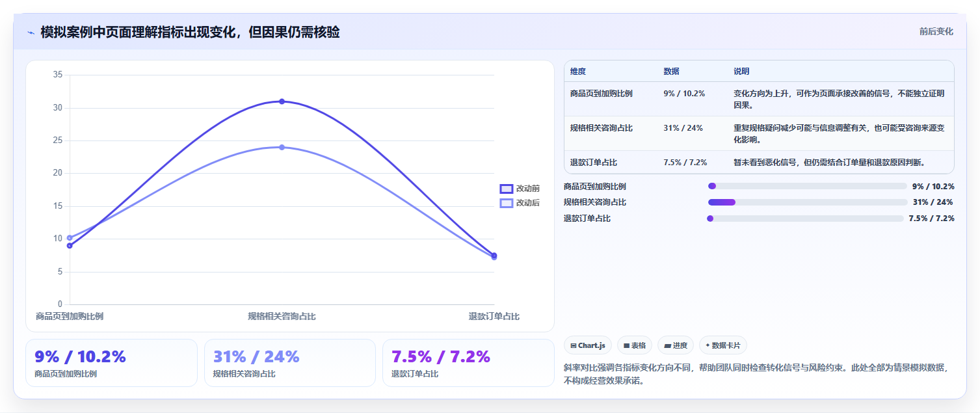The height and width of the screenshot is (413, 980).
Task: Click the 31% / 24% value beside the progress bar
Action: click(x=933, y=202)
